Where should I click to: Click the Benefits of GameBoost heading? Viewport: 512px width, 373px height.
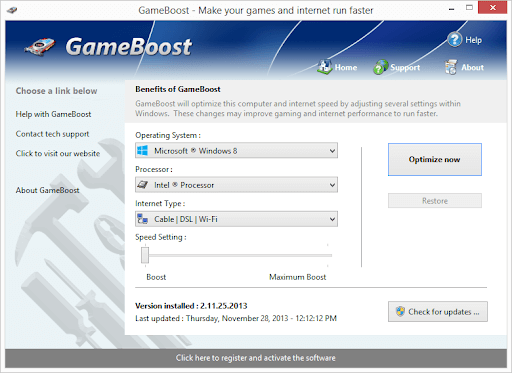click(x=178, y=89)
